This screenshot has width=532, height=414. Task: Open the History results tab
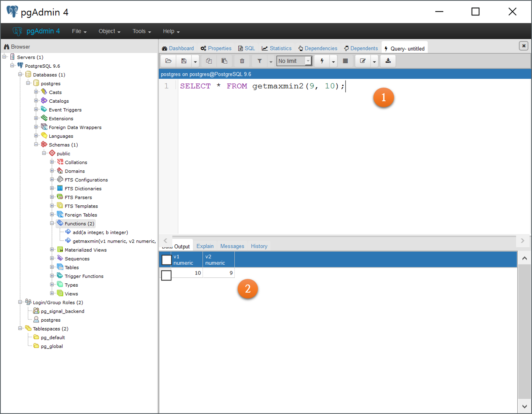point(259,246)
